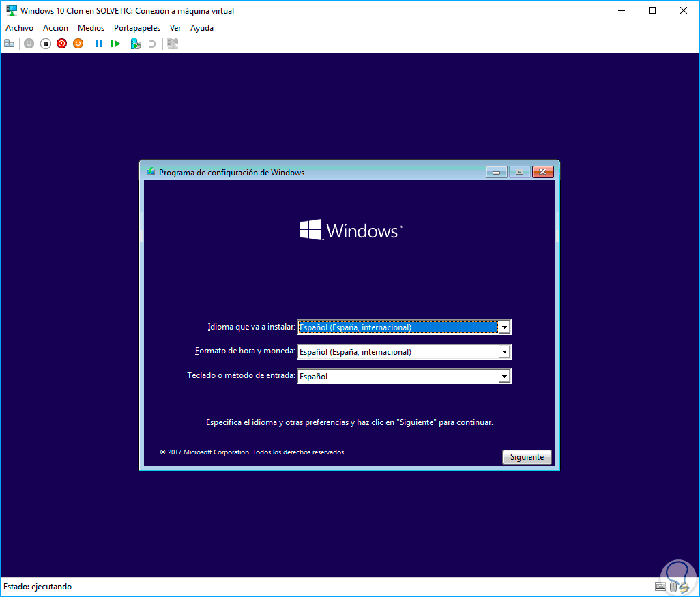This screenshot has width=700, height=597.
Task: Click the 'Formato de hora y moneda' label
Action: point(245,351)
